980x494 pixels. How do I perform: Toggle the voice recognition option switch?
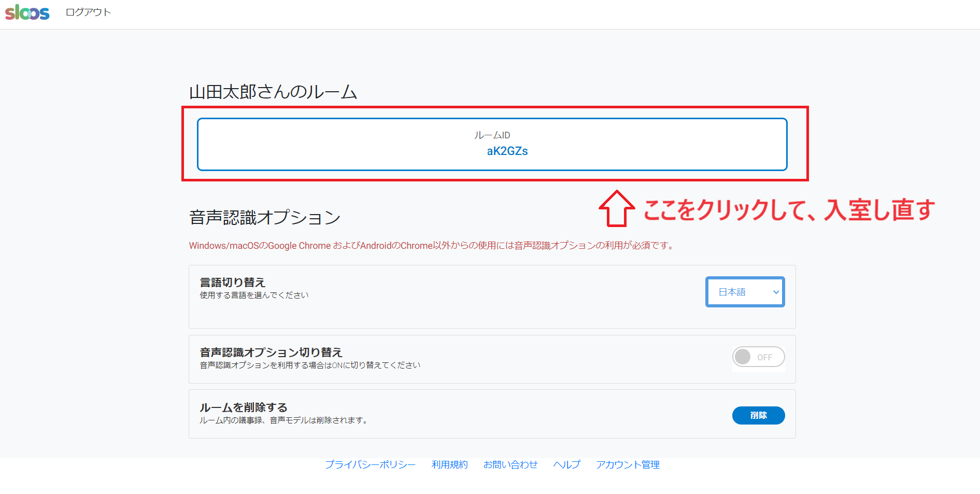coord(758,357)
